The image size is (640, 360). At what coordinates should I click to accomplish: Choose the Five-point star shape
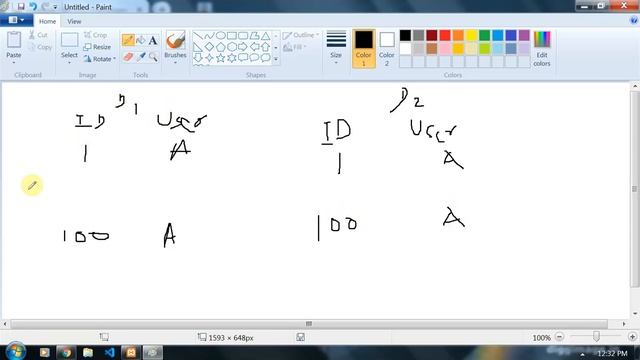point(220,58)
